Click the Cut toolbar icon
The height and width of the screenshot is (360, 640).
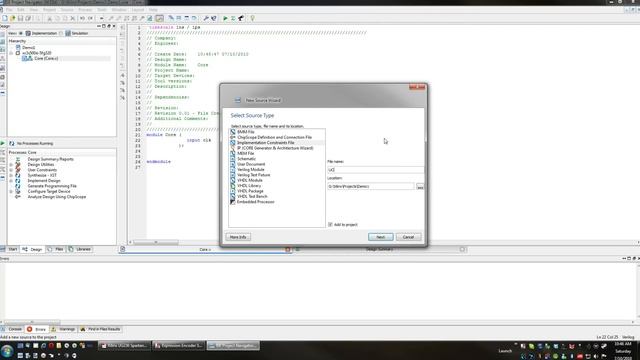tap(49, 18)
